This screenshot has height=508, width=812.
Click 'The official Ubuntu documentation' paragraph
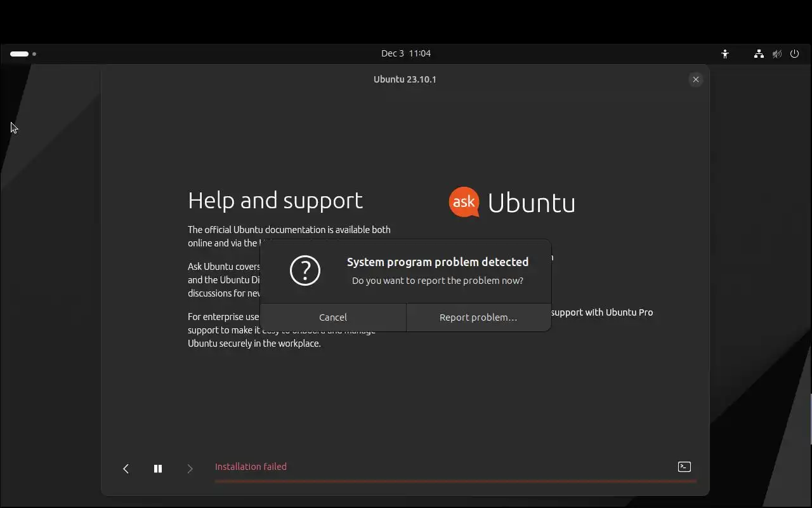click(289, 236)
